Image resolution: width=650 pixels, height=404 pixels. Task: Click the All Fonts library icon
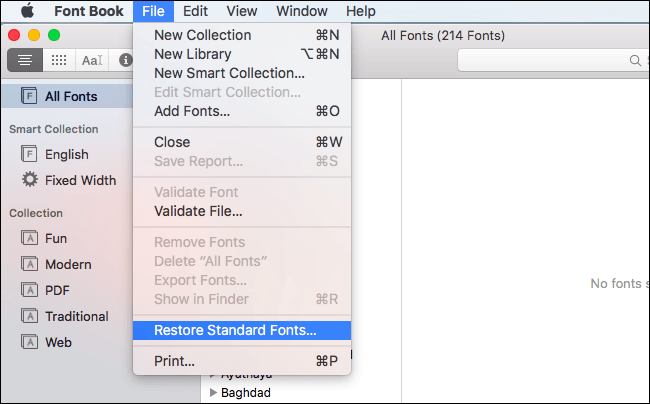tap(29, 97)
